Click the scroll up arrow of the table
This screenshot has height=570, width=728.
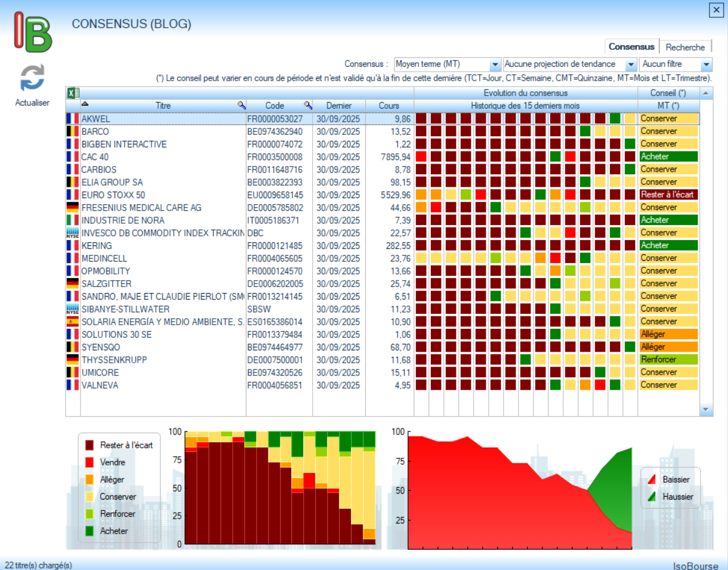click(706, 93)
